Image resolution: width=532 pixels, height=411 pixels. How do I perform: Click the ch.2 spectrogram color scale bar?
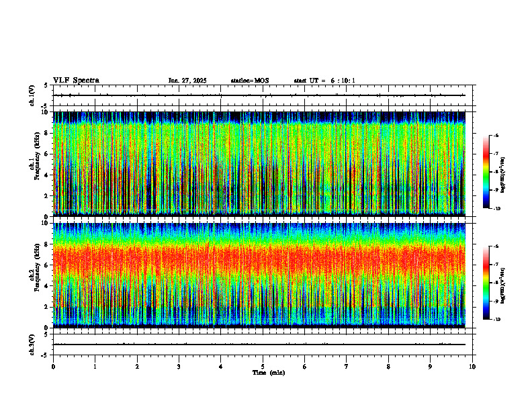pyautogui.click(x=486, y=283)
